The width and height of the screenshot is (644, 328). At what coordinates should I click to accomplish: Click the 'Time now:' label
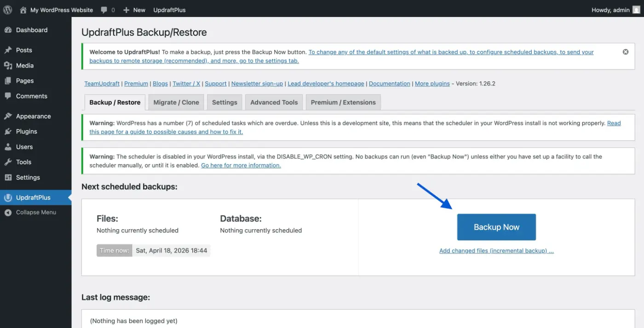[115, 250]
